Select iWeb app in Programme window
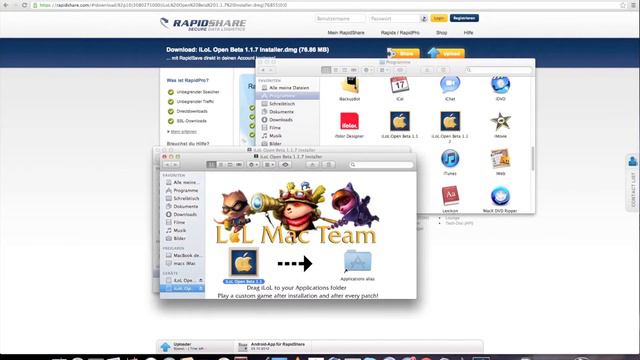 coord(500,159)
